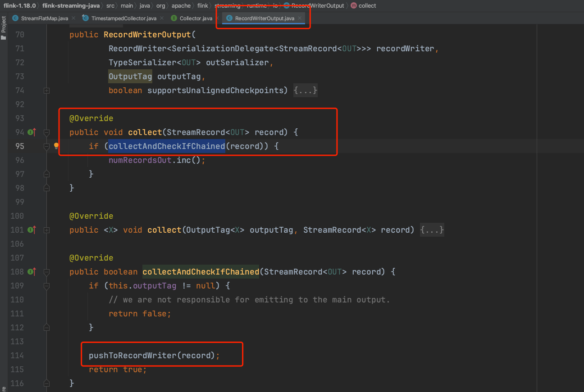Click pushToRecordWriter on line 114
584x392 pixels.
(132, 356)
